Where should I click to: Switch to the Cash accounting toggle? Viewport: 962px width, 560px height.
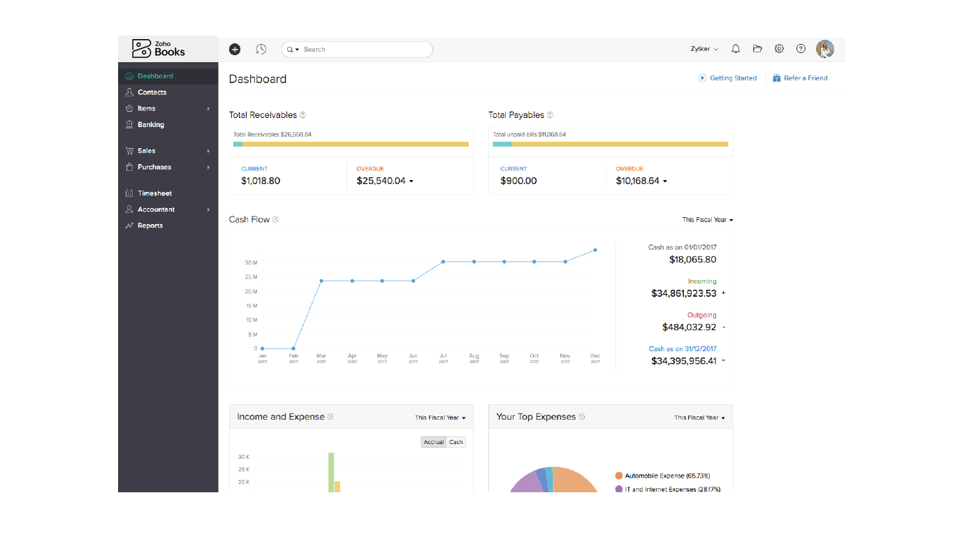click(456, 442)
